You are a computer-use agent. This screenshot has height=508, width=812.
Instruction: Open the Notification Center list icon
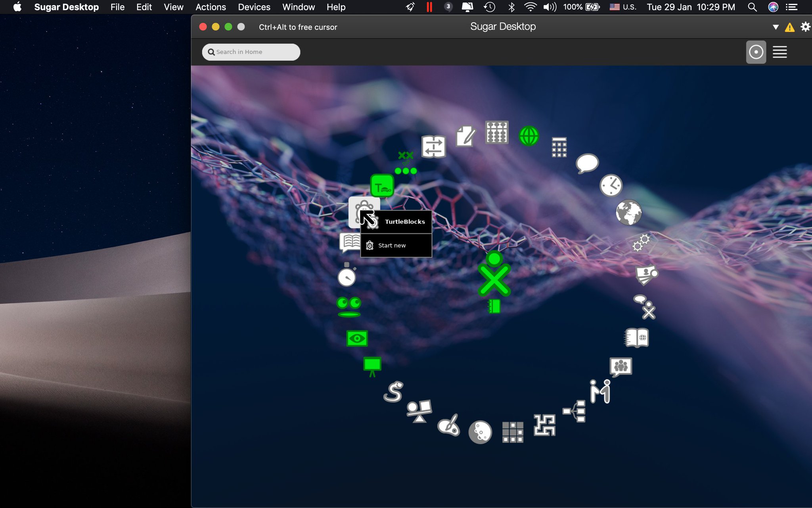(x=791, y=7)
